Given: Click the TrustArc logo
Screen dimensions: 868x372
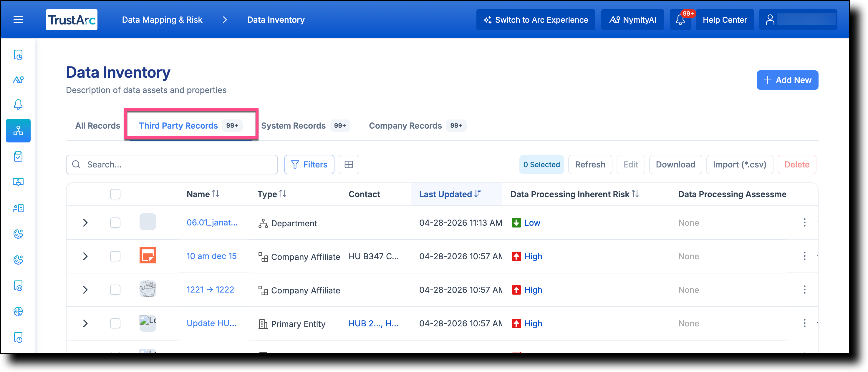Looking at the screenshot, I should (72, 19).
